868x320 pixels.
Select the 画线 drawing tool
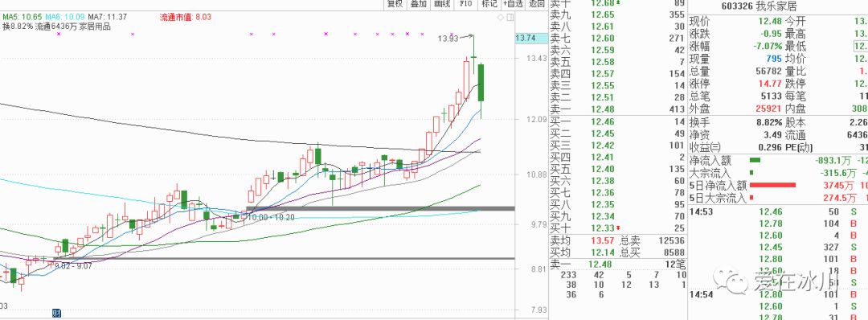coord(442,4)
